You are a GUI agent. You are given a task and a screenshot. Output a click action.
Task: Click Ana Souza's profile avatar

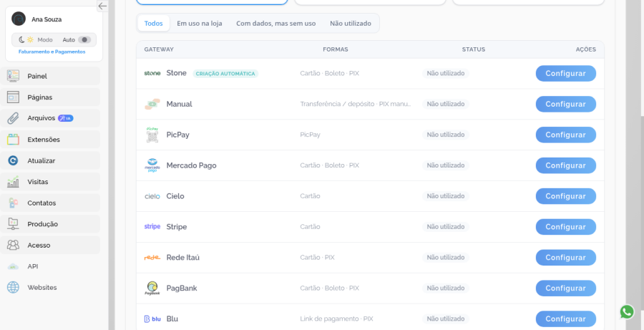19,19
